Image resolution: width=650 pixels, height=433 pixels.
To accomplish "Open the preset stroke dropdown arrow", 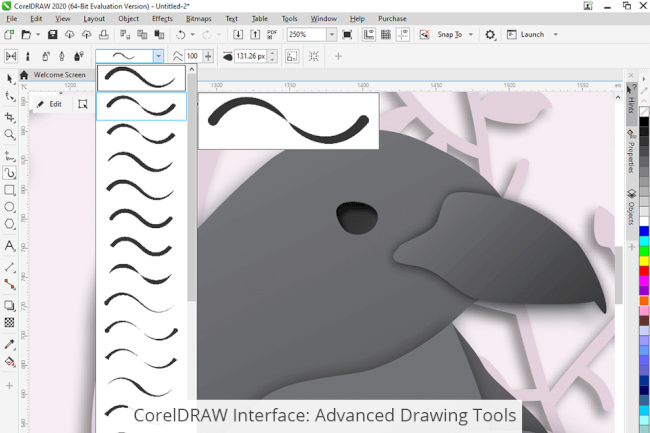I will [x=158, y=56].
